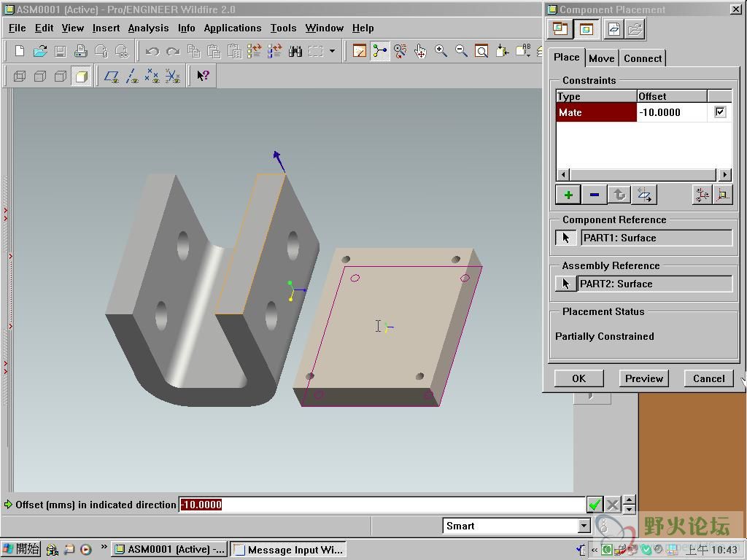
Task: Show component in separate window icon
Action: point(560,29)
